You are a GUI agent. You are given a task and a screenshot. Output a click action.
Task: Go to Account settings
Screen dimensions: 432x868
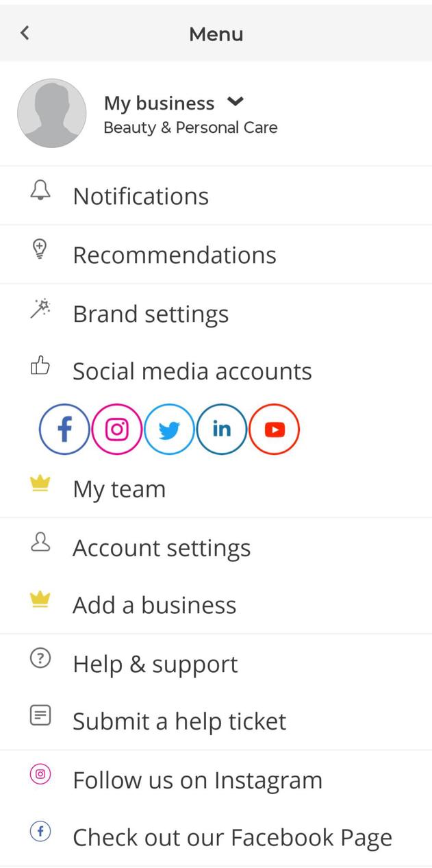pos(162,548)
